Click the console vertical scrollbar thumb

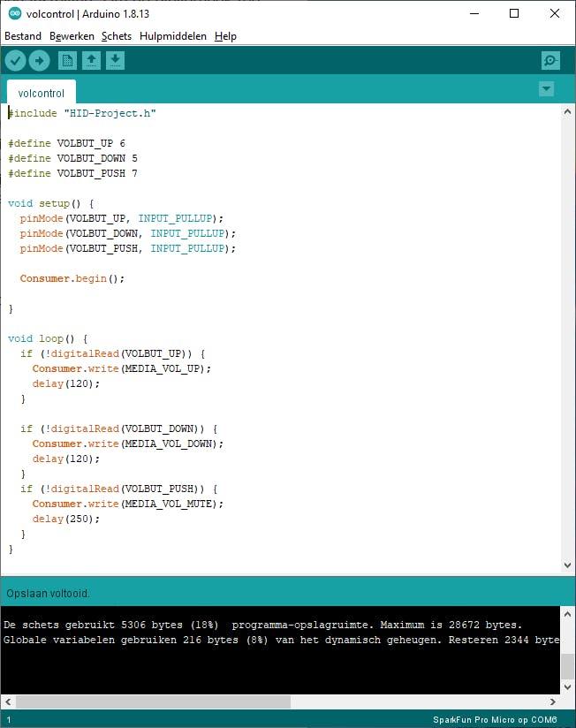point(567,666)
